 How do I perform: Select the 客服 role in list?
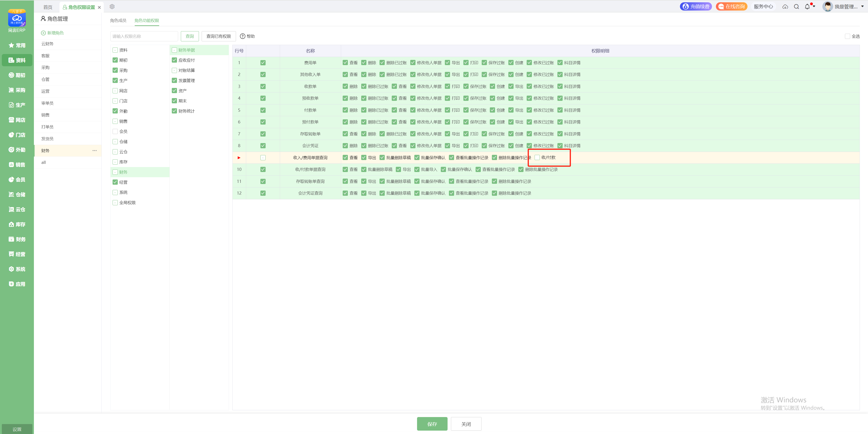click(x=68, y=56)
